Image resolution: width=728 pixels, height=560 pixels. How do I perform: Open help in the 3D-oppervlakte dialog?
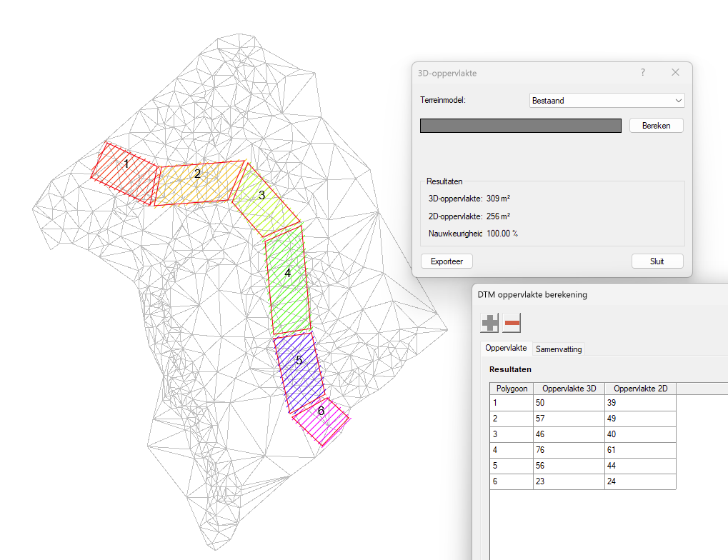[x=642, y=72]
